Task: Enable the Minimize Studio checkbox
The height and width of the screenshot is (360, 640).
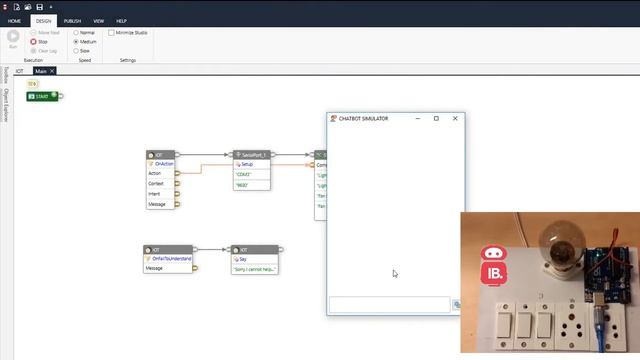Action: (x=111, y=33)
